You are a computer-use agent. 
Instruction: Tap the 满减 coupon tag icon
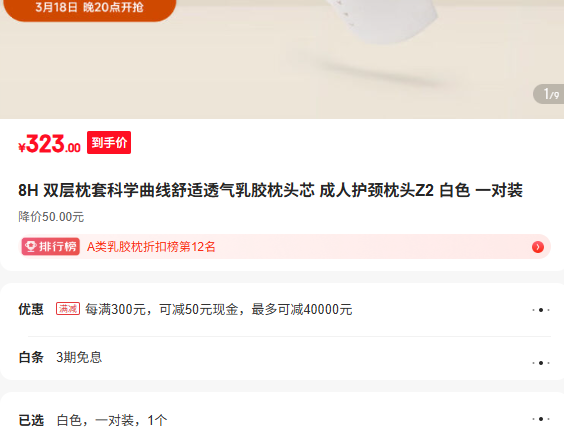68,309
